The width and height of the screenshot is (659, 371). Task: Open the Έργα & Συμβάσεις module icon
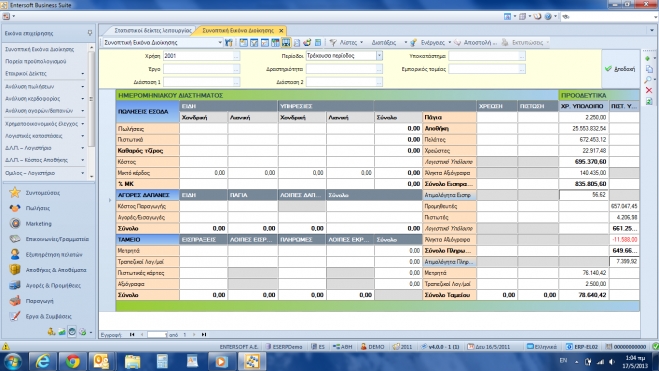15,316
